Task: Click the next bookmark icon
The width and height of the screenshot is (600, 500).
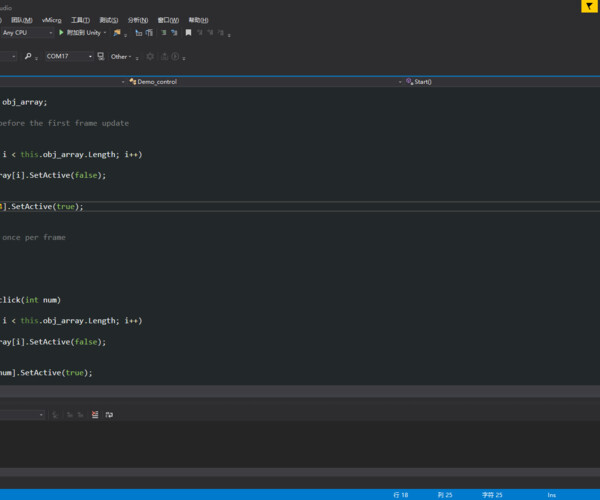Action: pos(210,33)
